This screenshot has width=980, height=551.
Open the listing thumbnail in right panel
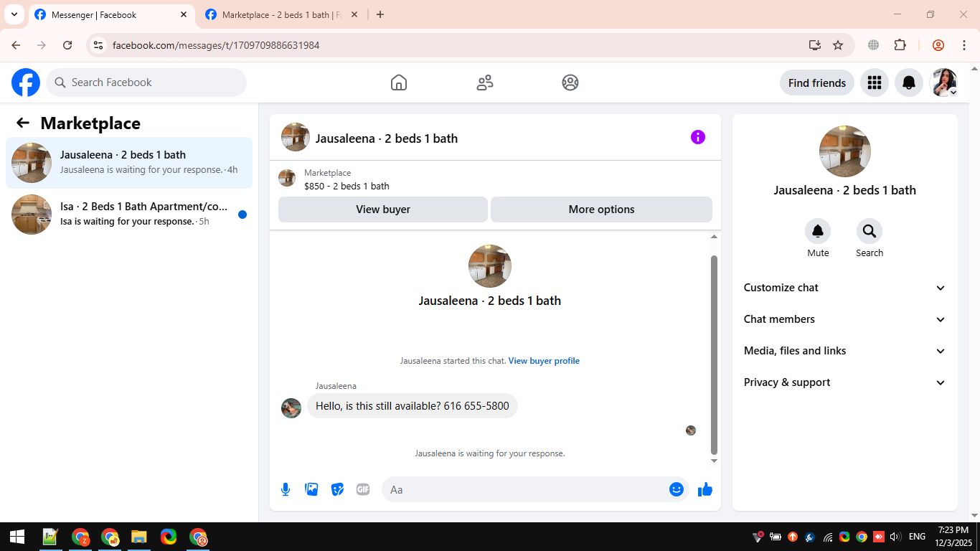[845, 151]
